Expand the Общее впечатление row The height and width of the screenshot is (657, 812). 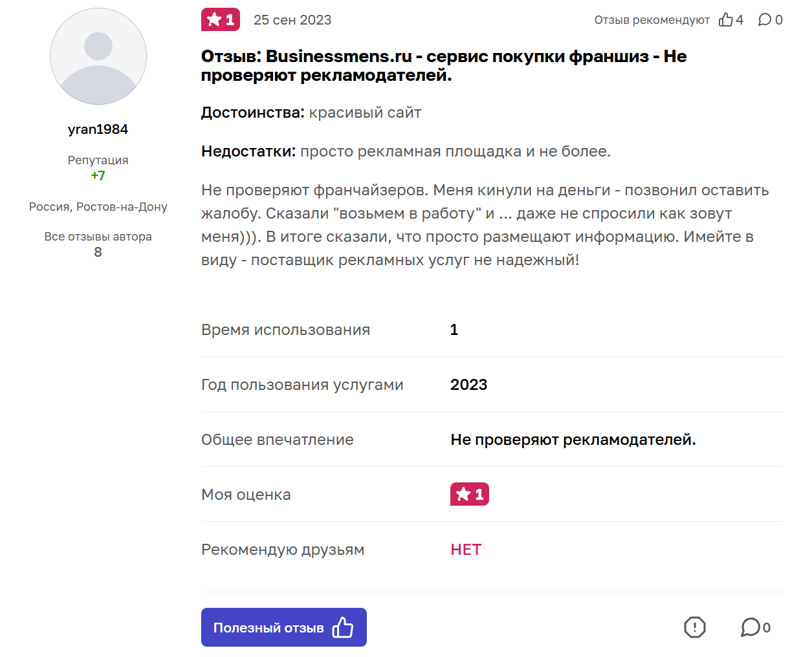tap(277, 439)
